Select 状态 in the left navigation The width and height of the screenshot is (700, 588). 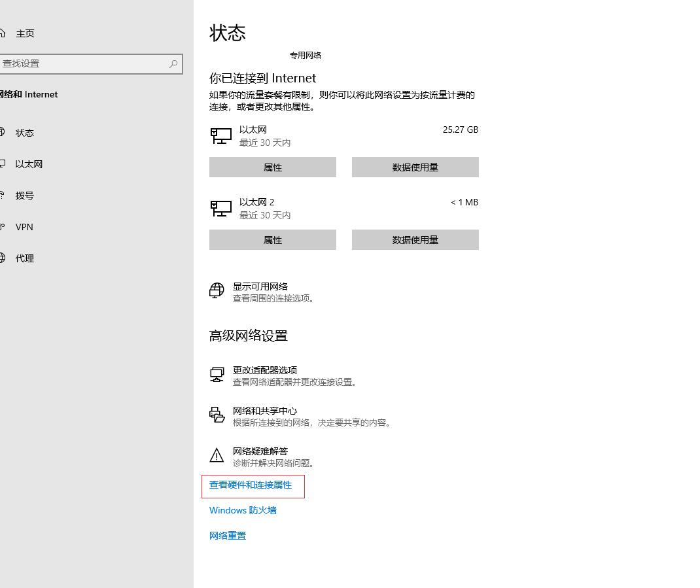pyautogui.click(x=25, y=133)
